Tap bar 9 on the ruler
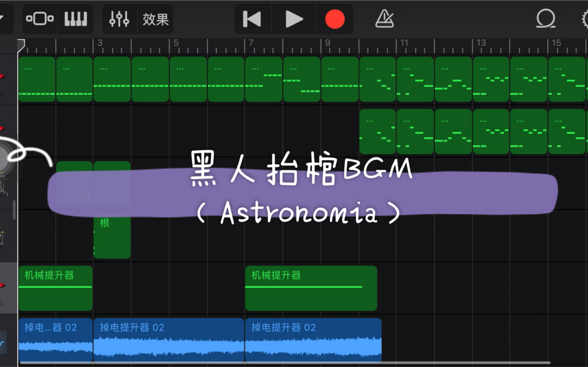Viewport: 588px width, 367px height. tap(327, 43)
